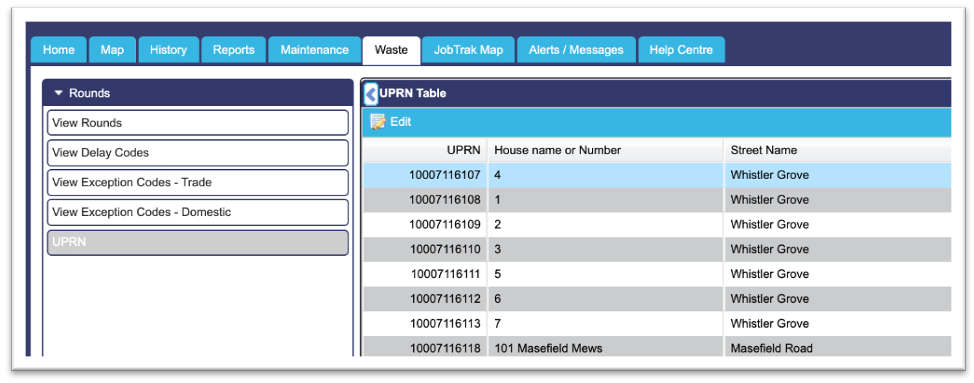Select UPRN cell 10007116118

[425, 347]
